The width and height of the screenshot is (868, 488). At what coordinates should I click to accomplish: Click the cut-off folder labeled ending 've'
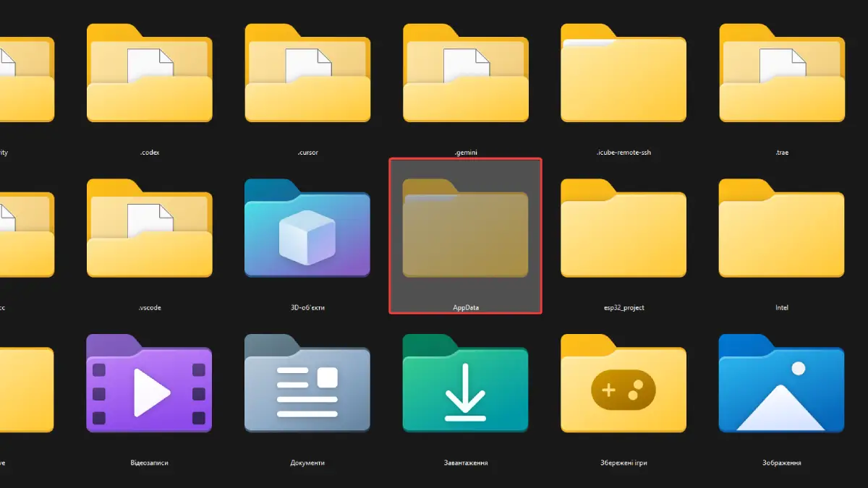27,383
